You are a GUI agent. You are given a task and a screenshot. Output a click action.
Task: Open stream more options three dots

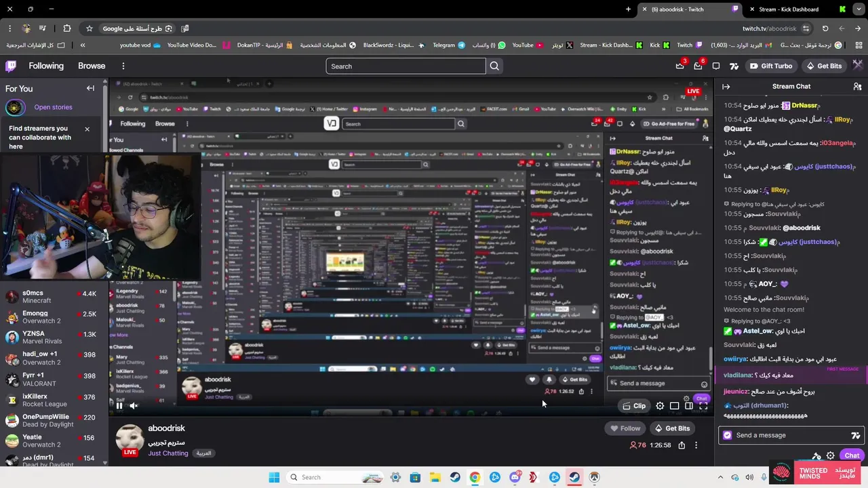(696, 445)
